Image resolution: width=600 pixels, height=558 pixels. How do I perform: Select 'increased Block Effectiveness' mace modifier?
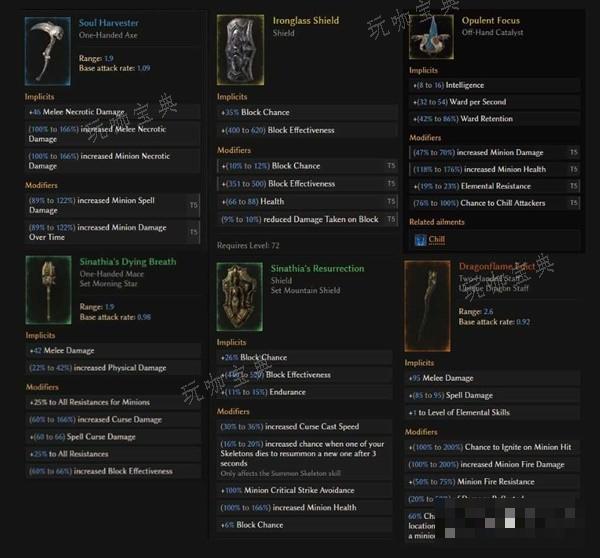[113, 471]
